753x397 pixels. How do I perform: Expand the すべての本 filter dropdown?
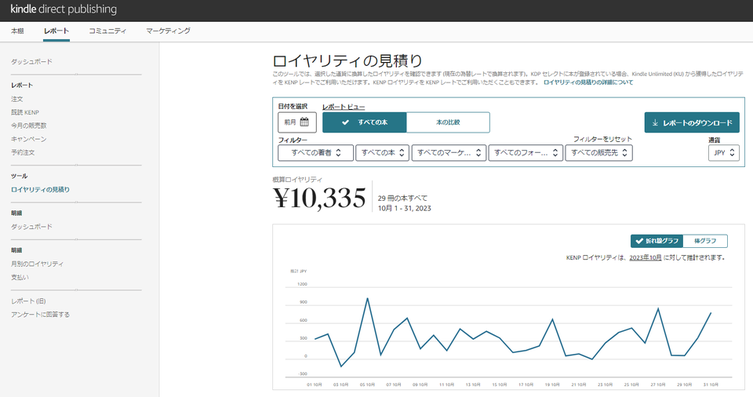382,153
